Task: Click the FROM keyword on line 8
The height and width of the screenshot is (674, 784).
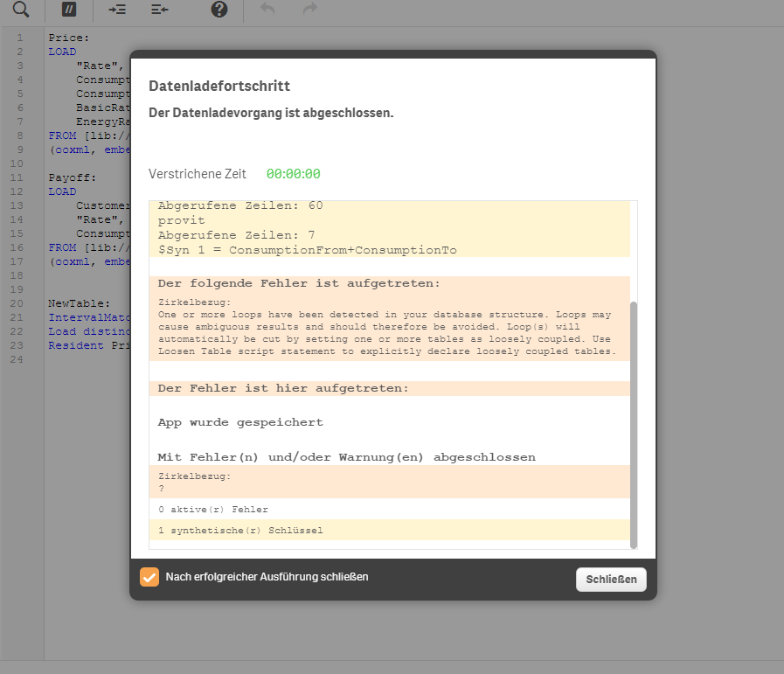Action: click(62, 136)
